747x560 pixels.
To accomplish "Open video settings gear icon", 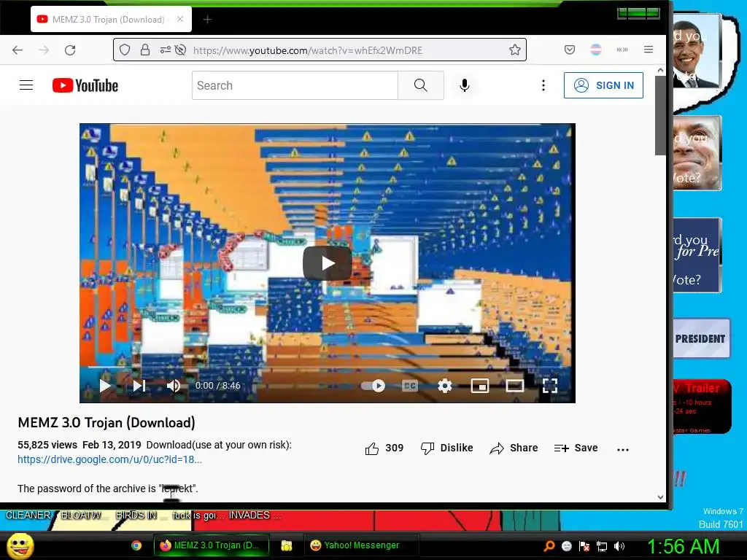I will click(444, 386).
